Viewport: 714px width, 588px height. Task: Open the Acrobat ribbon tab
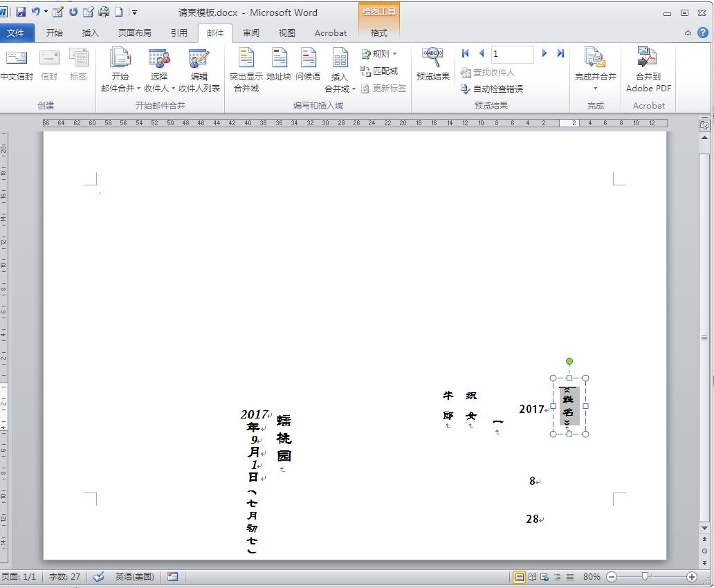pos(331,33)
